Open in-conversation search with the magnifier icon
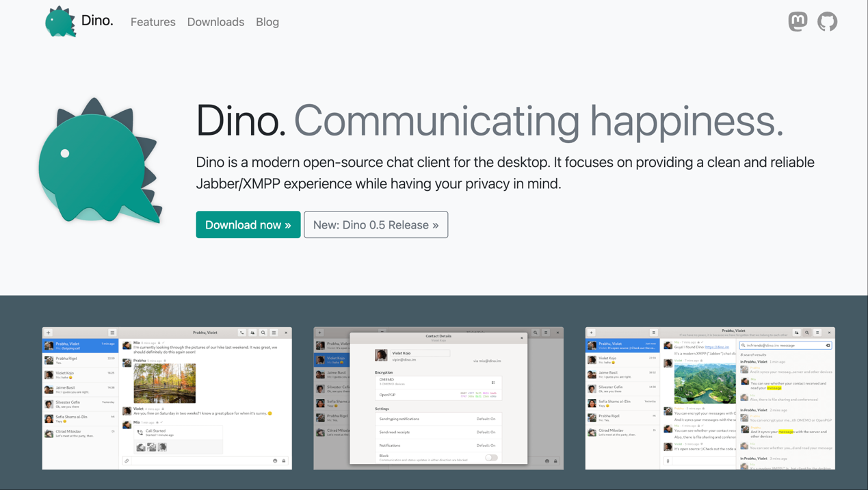Viewport: 868px width, 490px height. click(263, 333)
